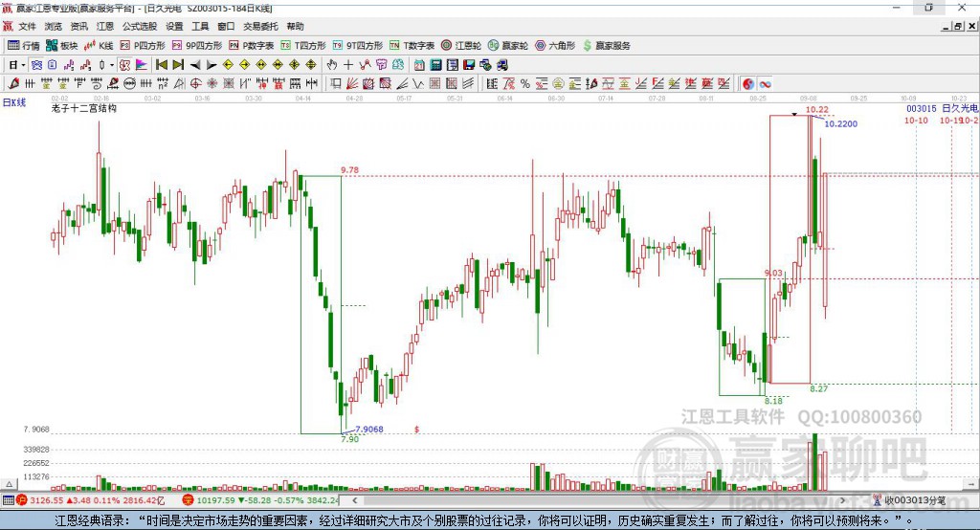Jump to first bar icon
This screenshot has width=980, height=530.
click(x=161, y=65)
